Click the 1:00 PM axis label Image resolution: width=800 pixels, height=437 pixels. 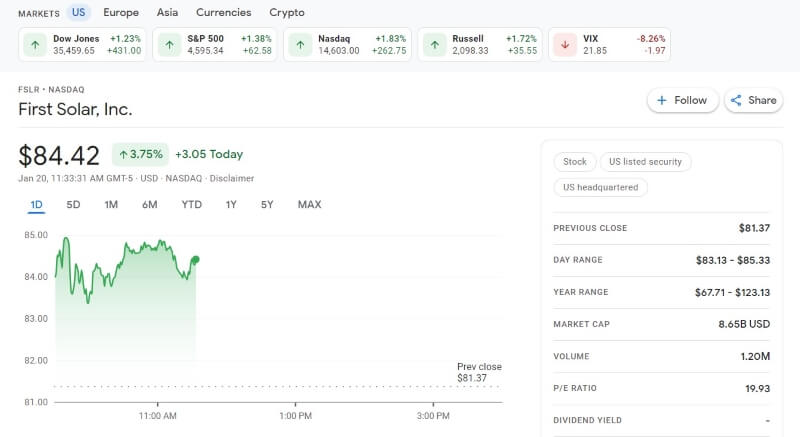(295, 416)
